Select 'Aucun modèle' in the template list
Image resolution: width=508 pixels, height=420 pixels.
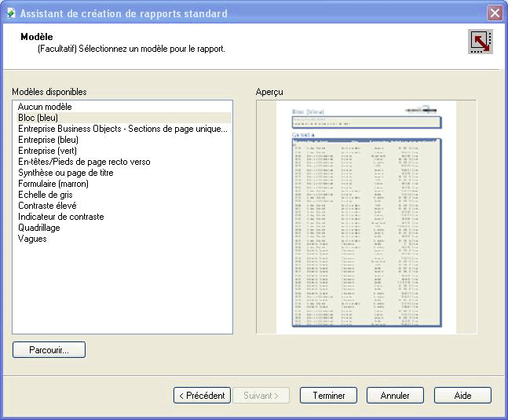pos(45,107)
